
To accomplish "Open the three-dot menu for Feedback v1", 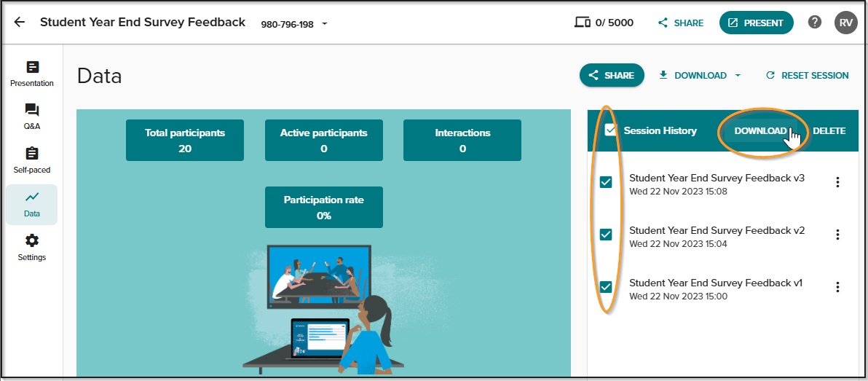I will point(837,287).
